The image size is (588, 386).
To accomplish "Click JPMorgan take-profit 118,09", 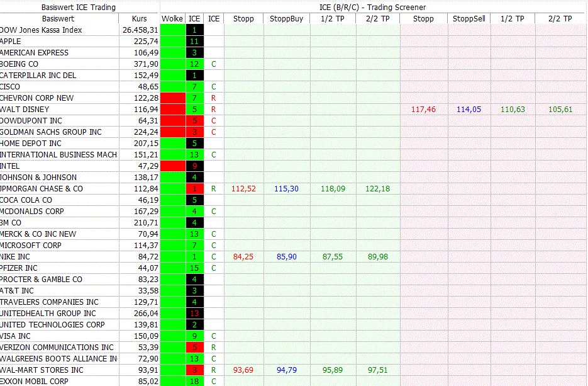I will pyautogui.click(x=333, y=188).
